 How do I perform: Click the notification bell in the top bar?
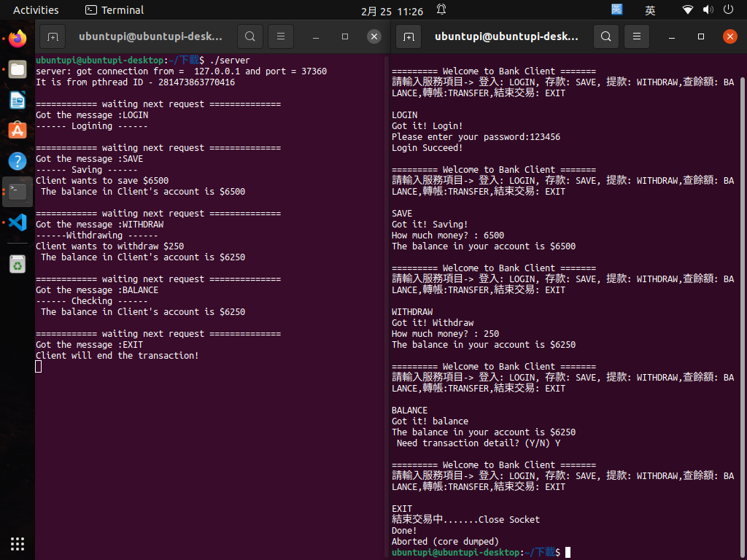pyautogui.click(x=441, y=9)
